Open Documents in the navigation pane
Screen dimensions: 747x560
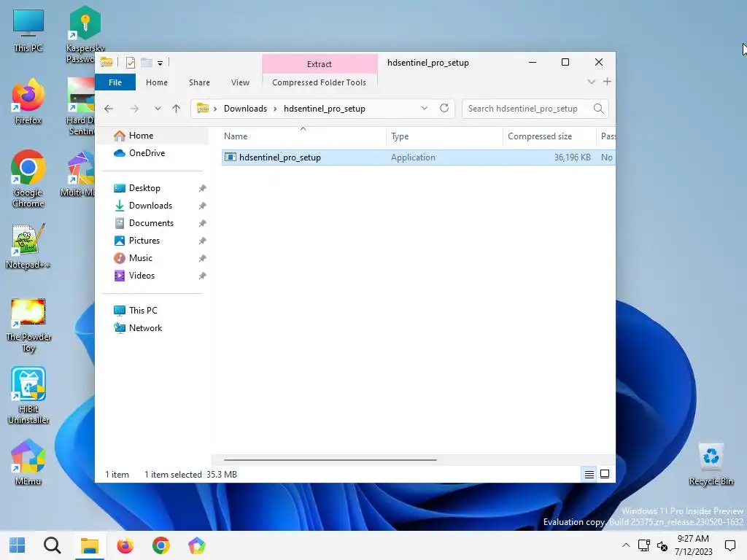coord(151,223)
